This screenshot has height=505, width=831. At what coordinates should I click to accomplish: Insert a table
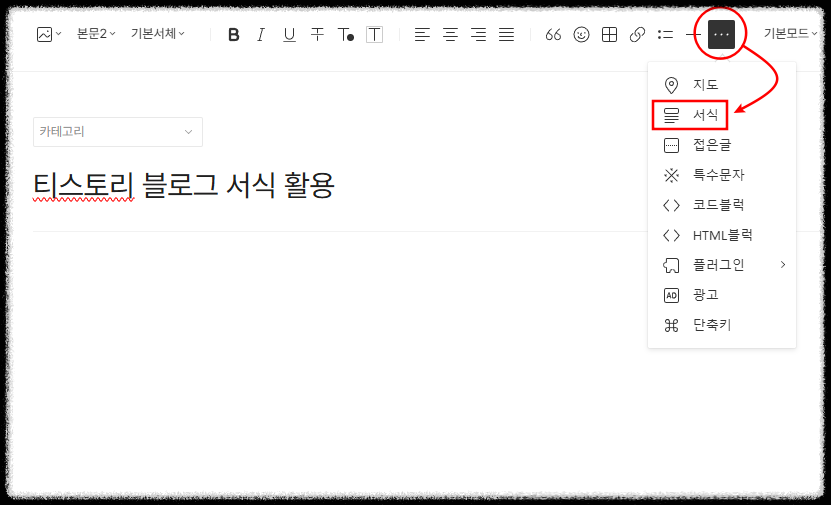click(x=609, y=34)
